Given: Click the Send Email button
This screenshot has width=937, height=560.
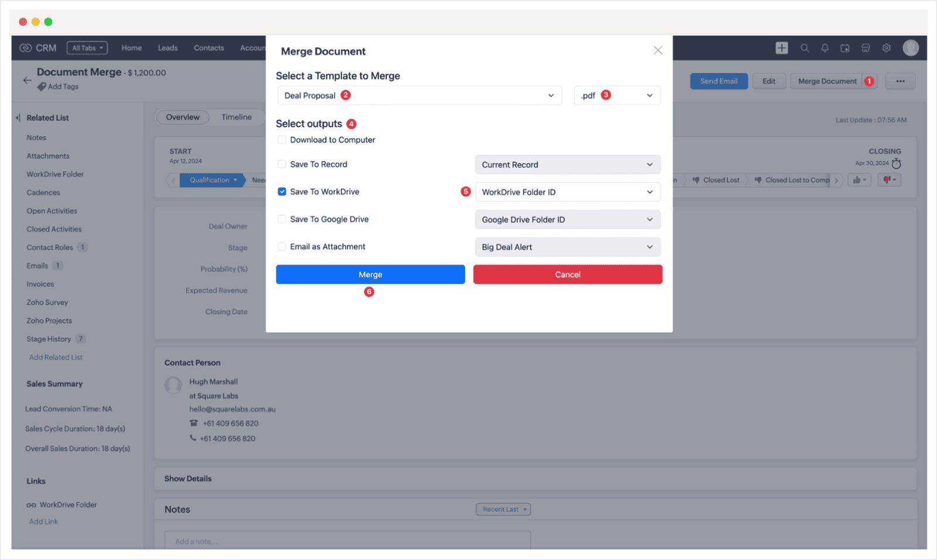Looking at the screenshot, I should 719,81.
